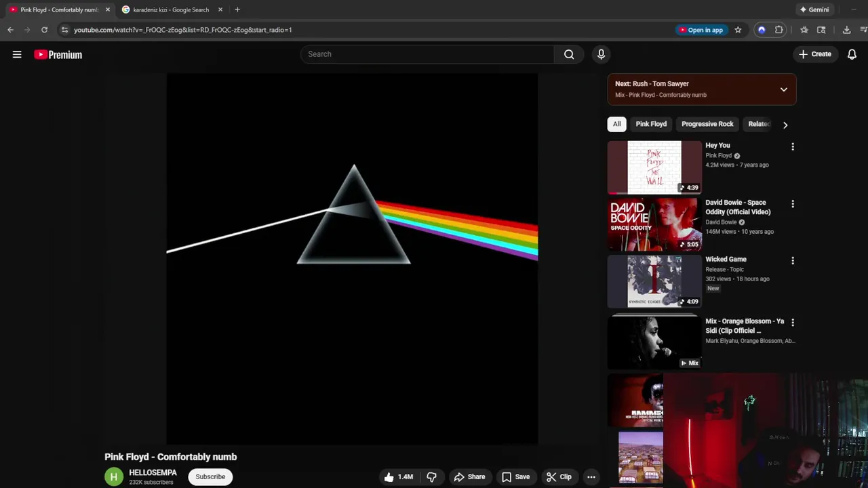868x488 pixels.
Task: Select the All filter chip
Action: click(616, 124)
